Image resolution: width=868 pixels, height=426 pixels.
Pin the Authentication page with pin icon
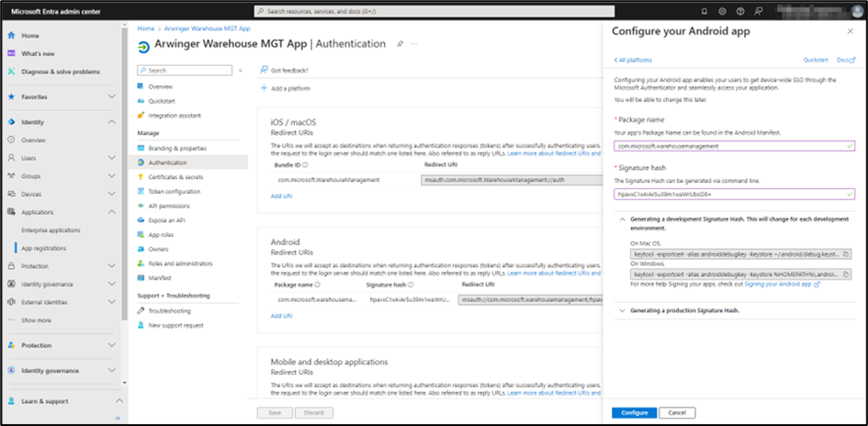[x=400, y=44]
